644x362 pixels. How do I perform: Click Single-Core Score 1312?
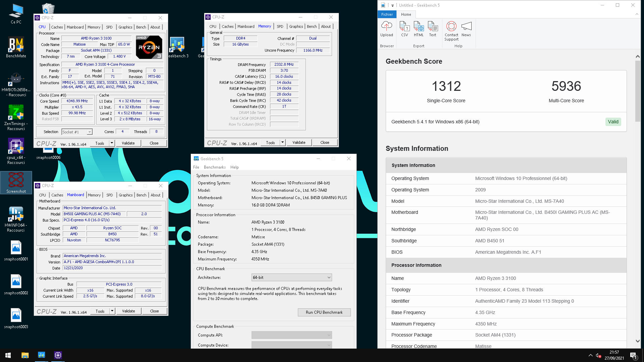coord(446,86)
